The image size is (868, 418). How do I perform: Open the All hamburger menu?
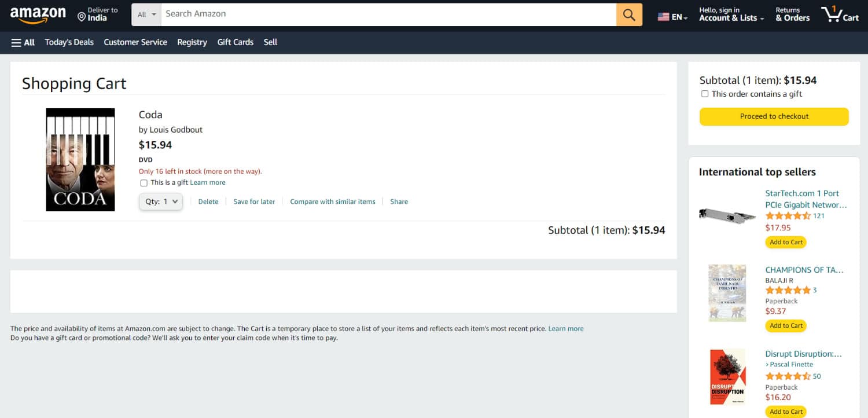(23, 42)
